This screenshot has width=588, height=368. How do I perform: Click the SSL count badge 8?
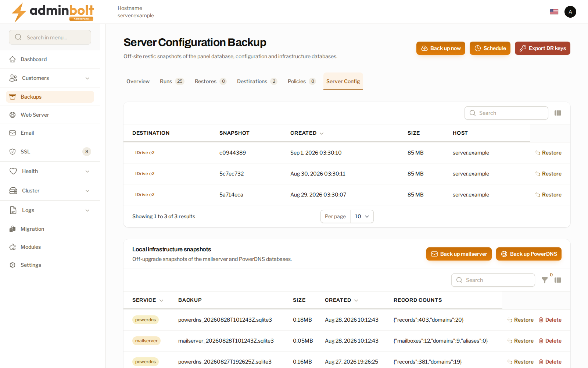pos(87,152)
